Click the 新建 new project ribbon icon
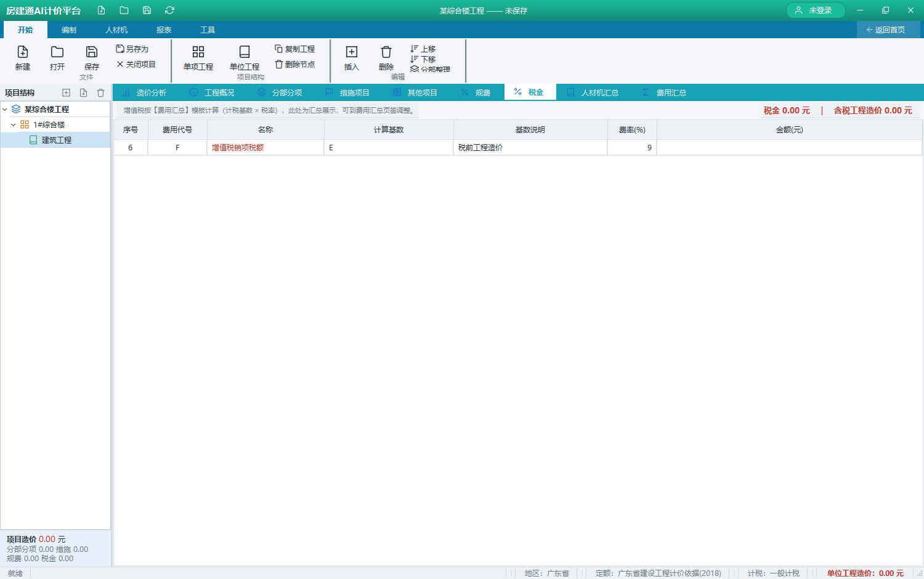Image resolution: width=924 pixels, height=579 pixels. pos(23,58)
